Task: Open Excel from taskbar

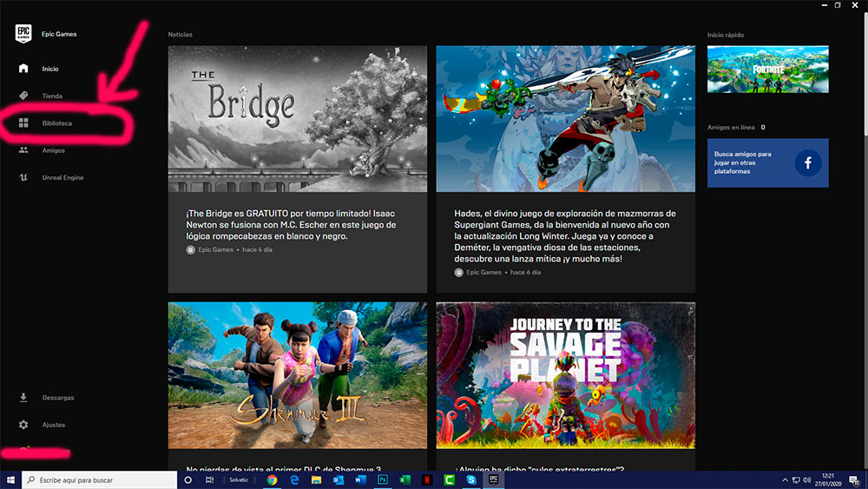Action: (404, 479)
